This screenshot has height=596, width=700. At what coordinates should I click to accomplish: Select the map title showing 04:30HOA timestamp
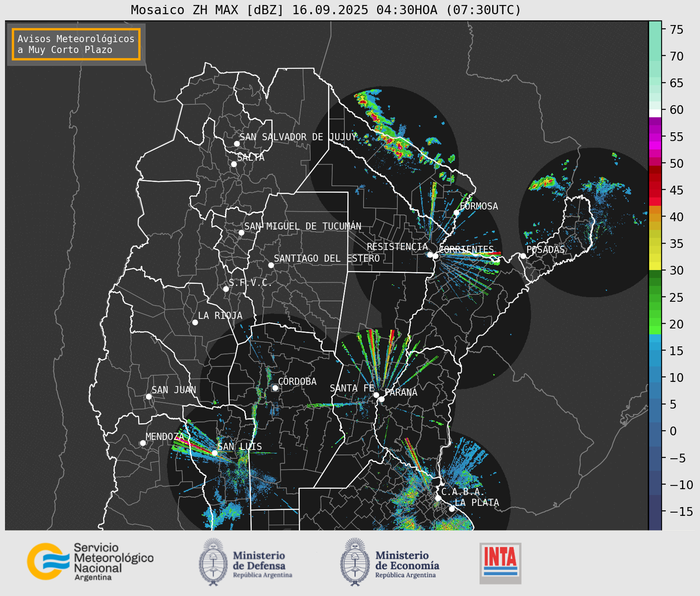(326, 10)
